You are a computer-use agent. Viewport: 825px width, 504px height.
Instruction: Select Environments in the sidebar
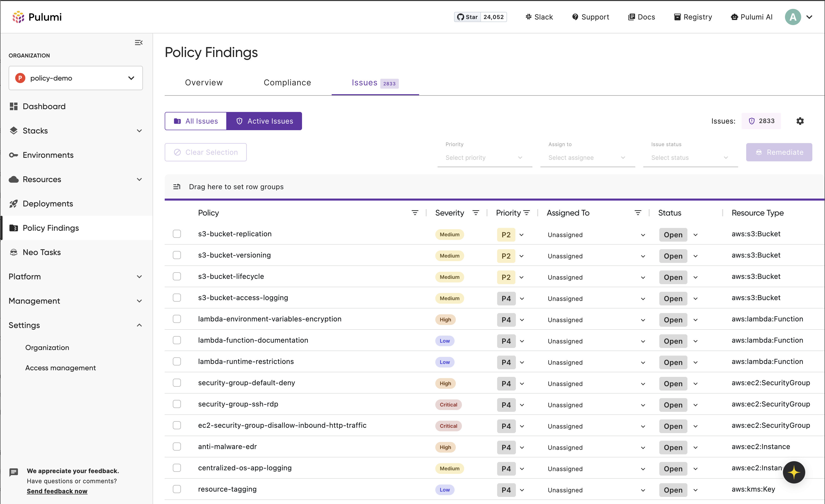(48, 155)
